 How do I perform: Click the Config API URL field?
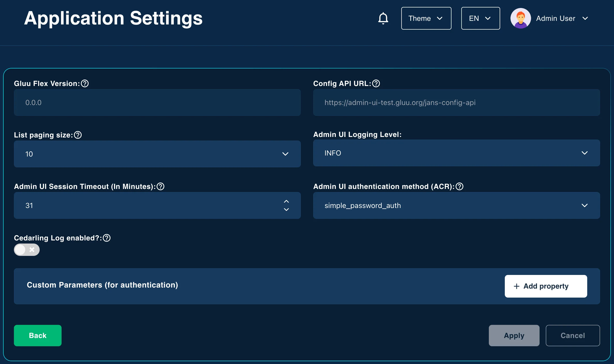[457, 102]
